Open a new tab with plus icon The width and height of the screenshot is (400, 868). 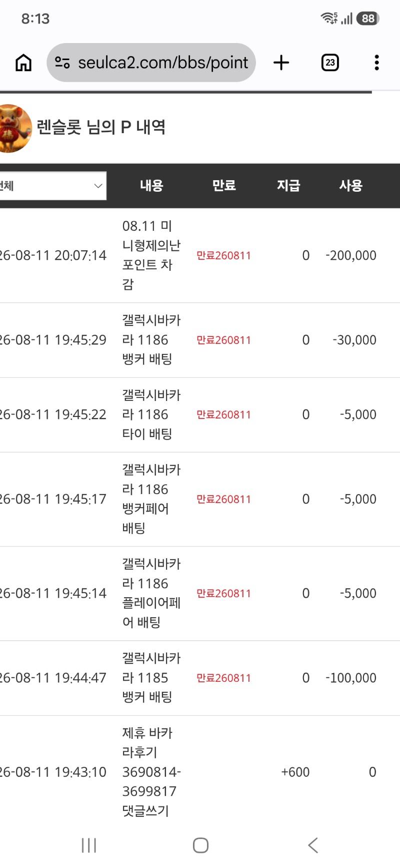pyautogui.click(x=281, y=63)
